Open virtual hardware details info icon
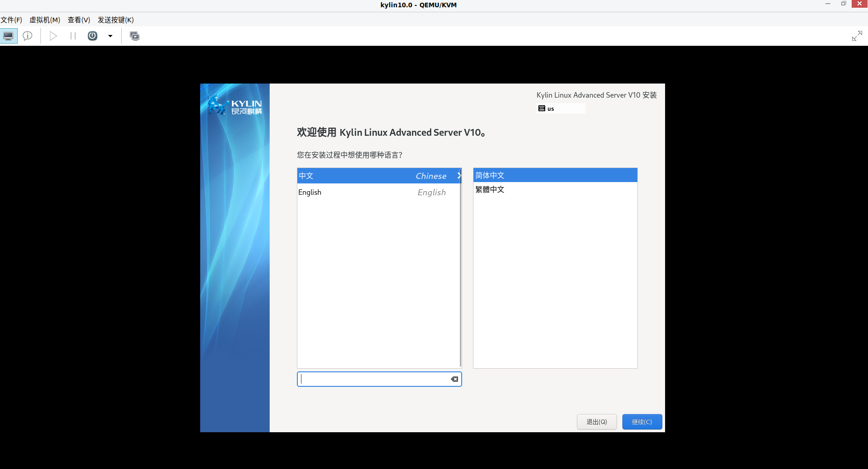The width and height of the screenshot is (868, 469). point(28,36)
